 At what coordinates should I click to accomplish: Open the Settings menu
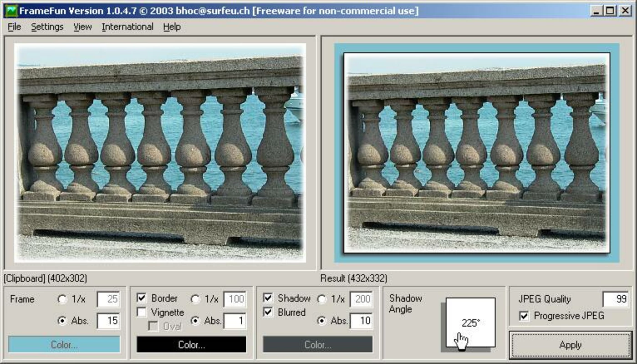(47, 27)
